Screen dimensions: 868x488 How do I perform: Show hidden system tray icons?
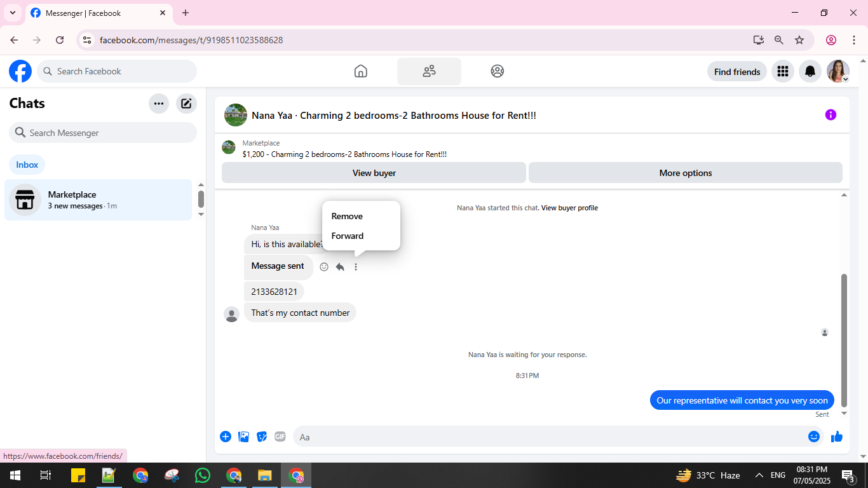click(x=759, y=475)
